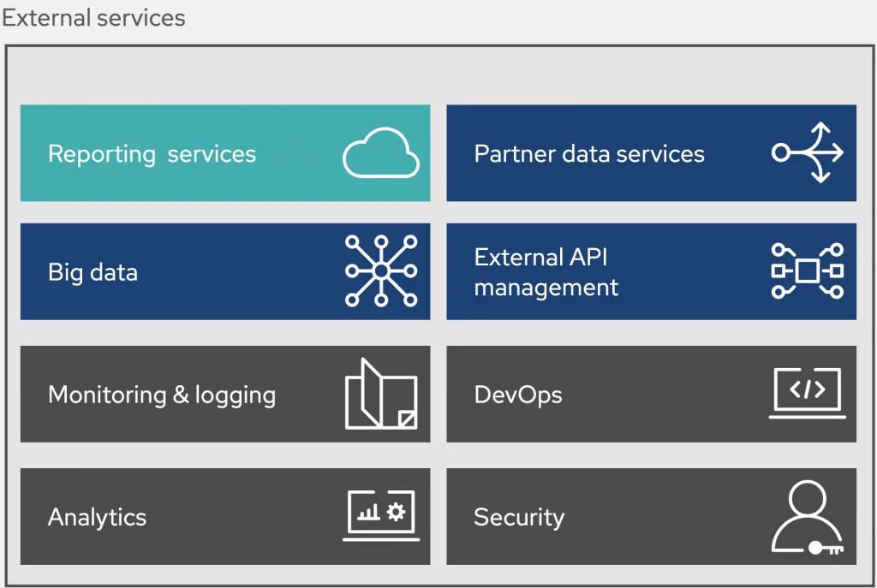Select the network hub icon for Big data
Image resolution: width=877 pixels, height=588 pixels.
tap(381, 271)
